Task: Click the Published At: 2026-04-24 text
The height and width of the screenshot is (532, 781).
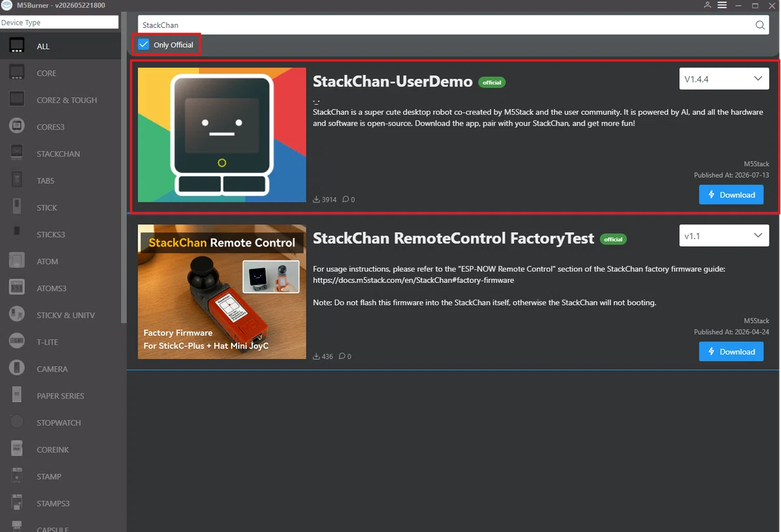Action: (732, 332)
